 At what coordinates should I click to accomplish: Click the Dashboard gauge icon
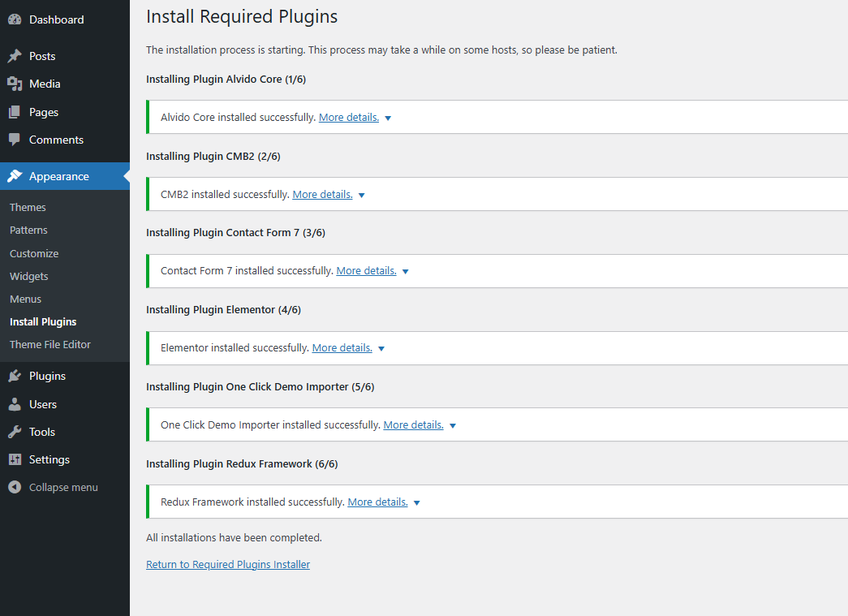[15, 19]
